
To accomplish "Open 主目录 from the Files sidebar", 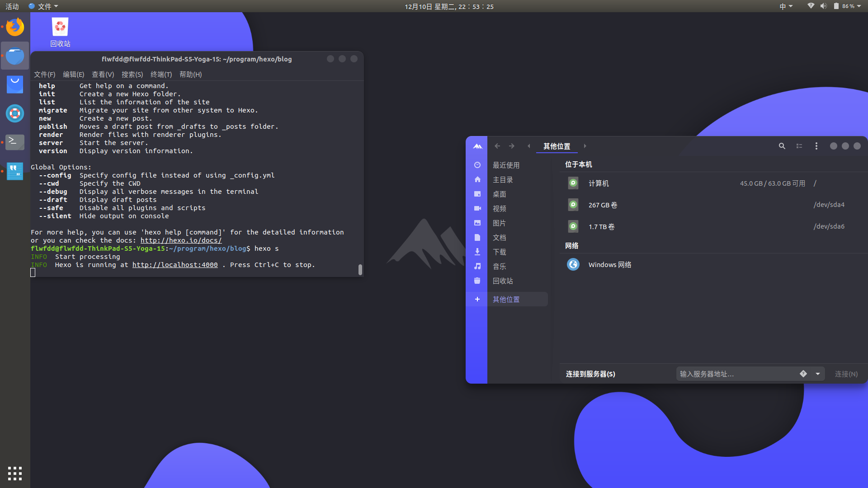I will pyautogui.click(x=503, y=179).
